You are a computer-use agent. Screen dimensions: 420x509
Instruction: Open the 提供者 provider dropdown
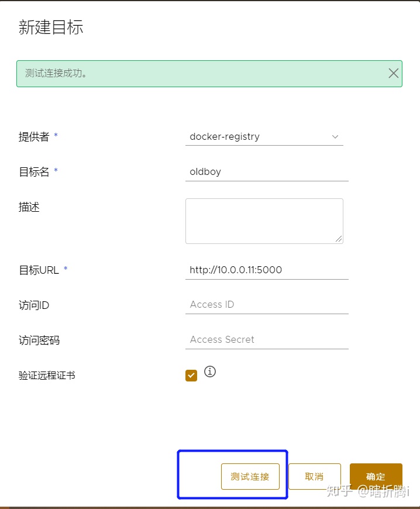(x=263, y=137)
